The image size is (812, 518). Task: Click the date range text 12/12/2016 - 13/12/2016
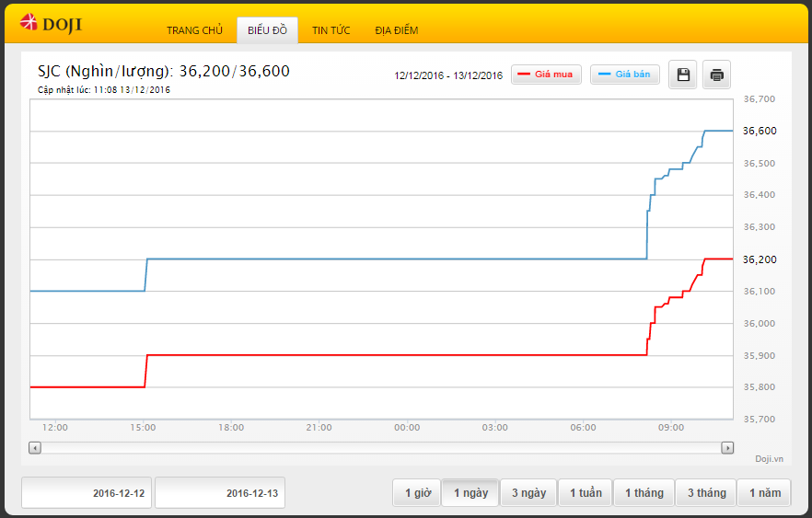[448, 75]
